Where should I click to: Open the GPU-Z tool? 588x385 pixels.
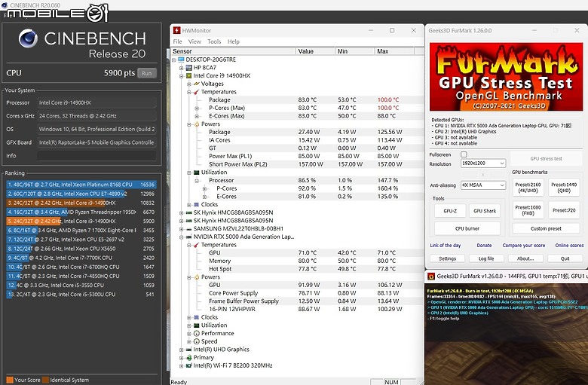click(x=450, y=211)
